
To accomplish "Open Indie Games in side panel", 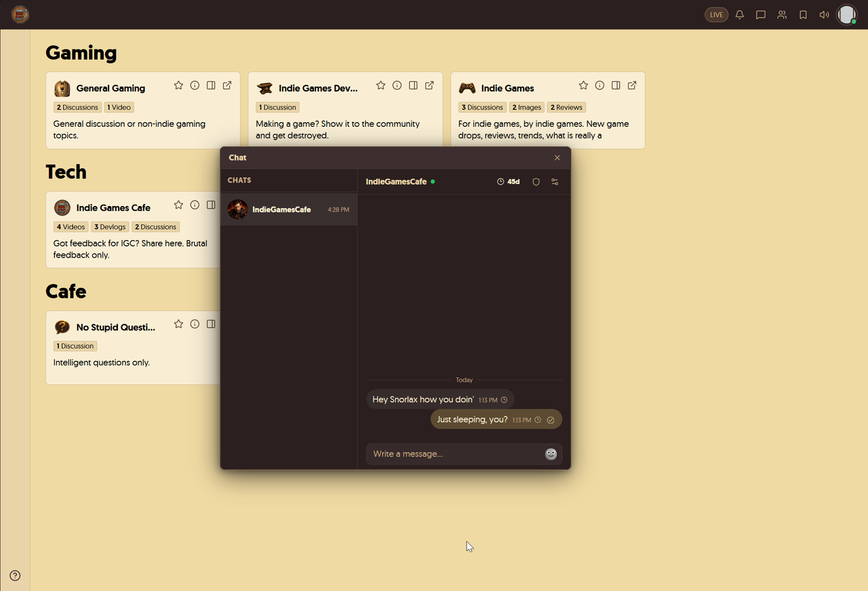I will (x=616, y=85).
